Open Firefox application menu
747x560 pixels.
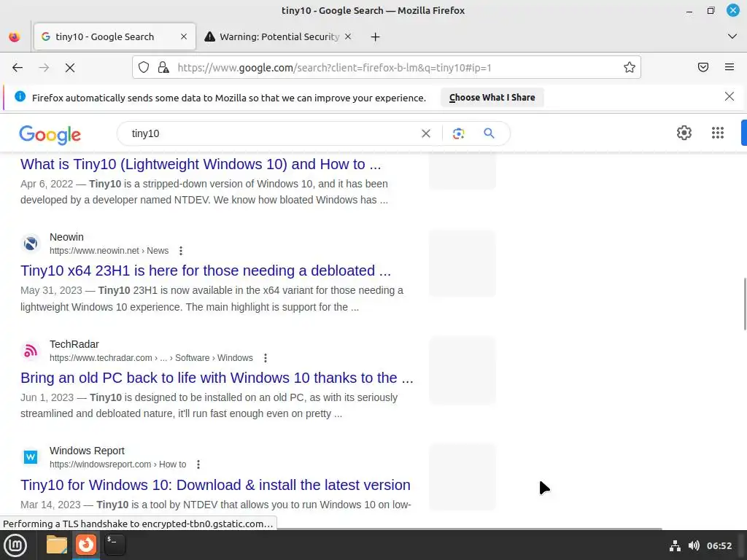[x=729, y=67]
